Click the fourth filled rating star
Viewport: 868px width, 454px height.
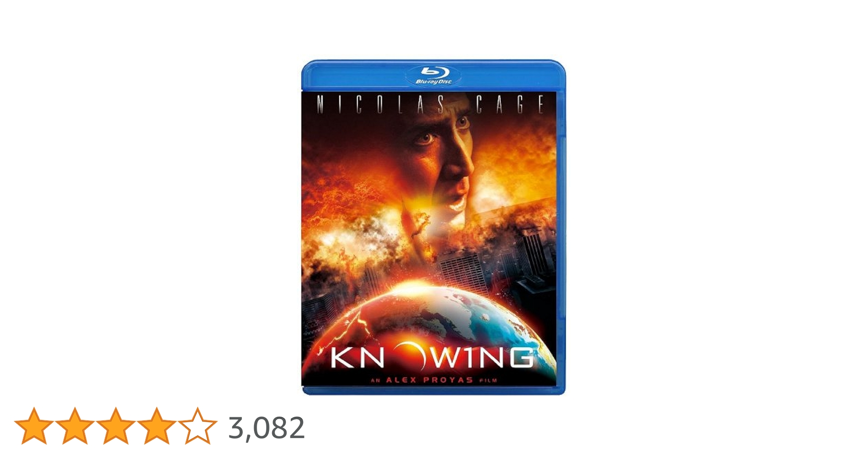point(156,426)
